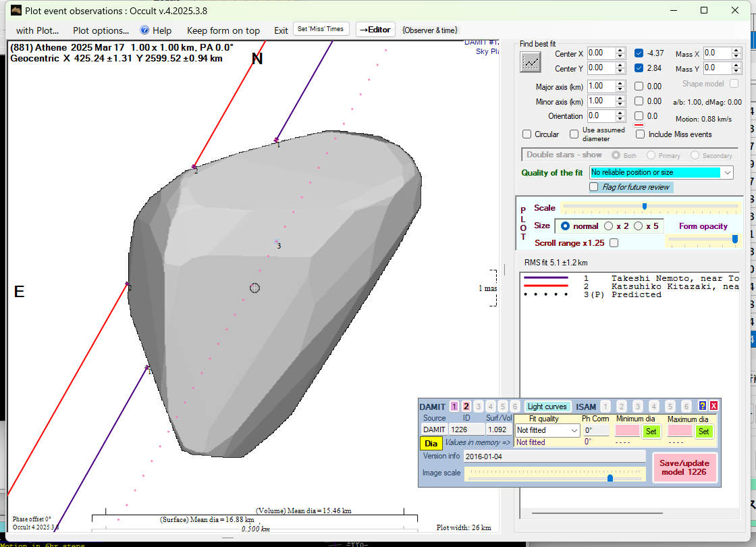Open the Plot options... menu

pyautogui.click(x=101, y=30)
